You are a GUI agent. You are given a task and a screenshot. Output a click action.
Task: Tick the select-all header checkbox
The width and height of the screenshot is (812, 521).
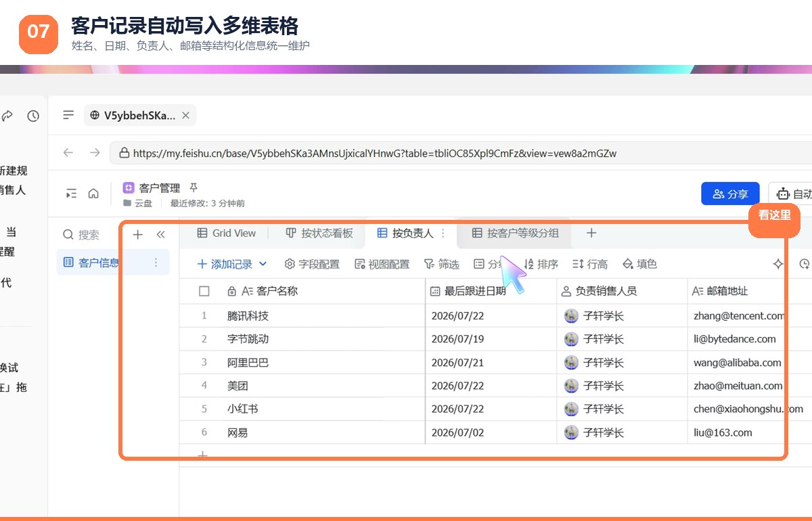coord(204,292)
